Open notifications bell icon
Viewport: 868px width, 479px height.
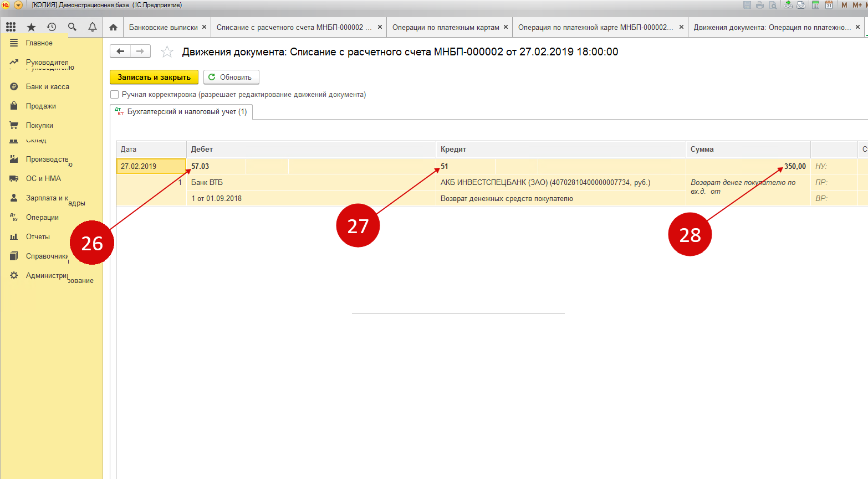[x=93, y=27]
